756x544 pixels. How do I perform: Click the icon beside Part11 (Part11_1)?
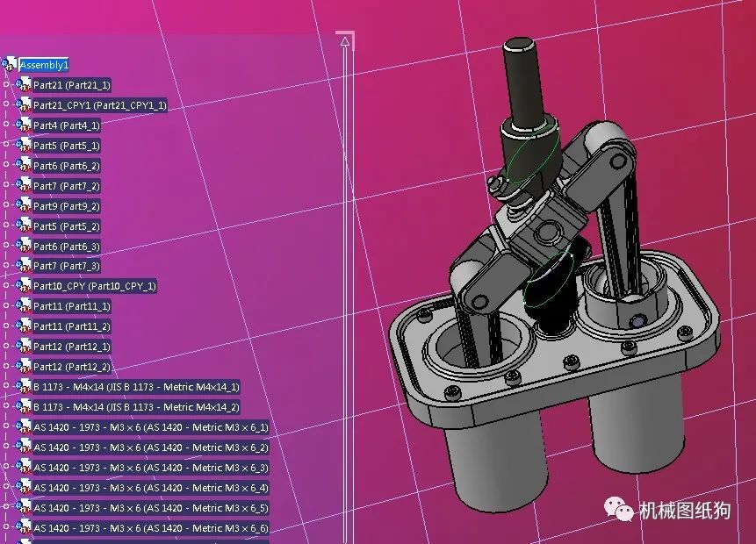(23, 306)
